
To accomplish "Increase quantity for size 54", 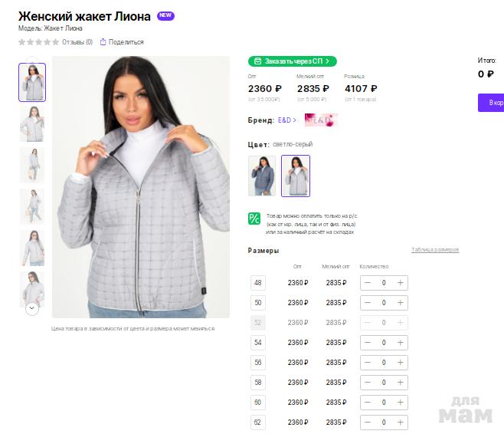I will coord(400,343).
